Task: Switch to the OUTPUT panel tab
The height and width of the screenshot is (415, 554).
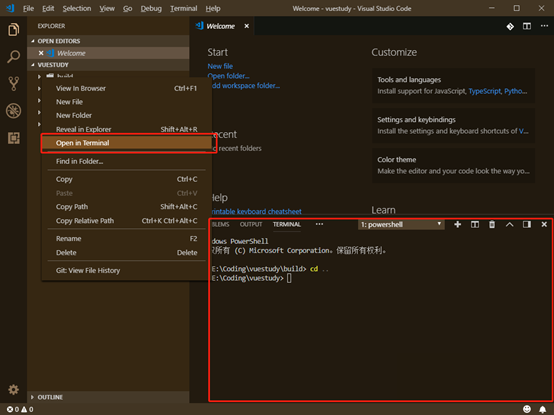Action: [x=251, y=224]
